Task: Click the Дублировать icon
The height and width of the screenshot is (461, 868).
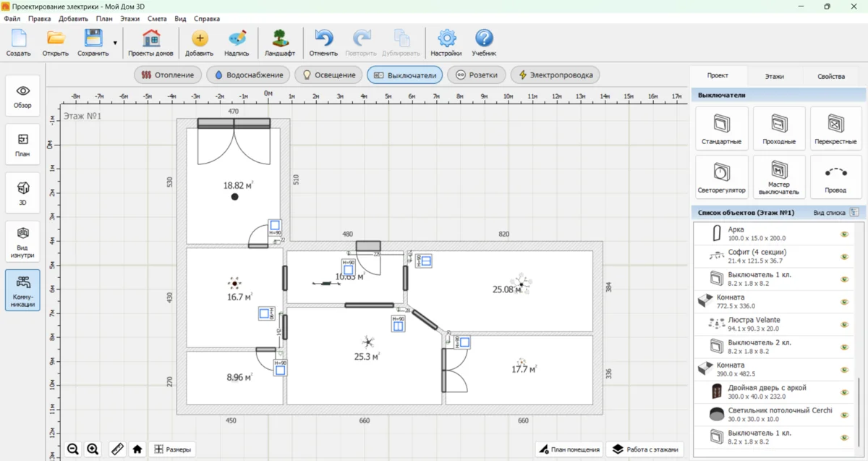Action: [401, 38]
